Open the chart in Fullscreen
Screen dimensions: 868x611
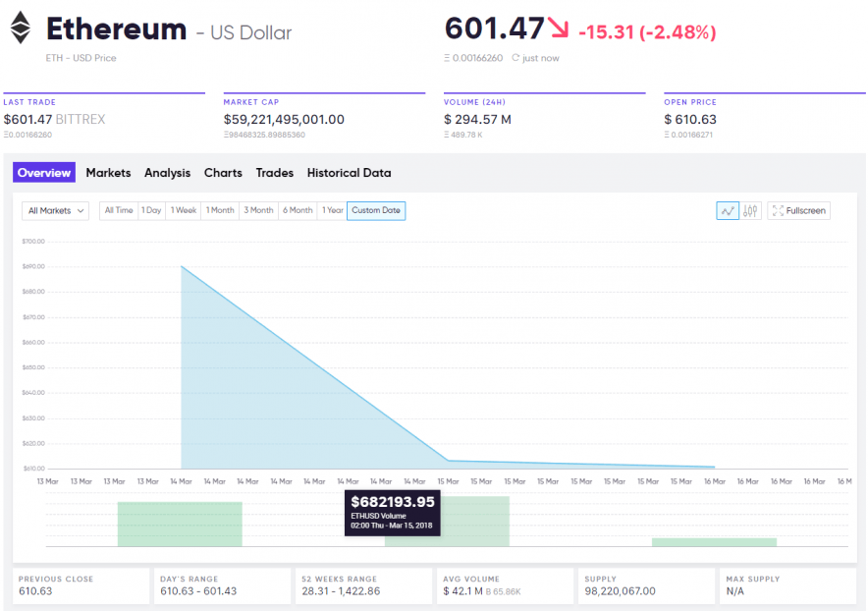tap(798, 210)
